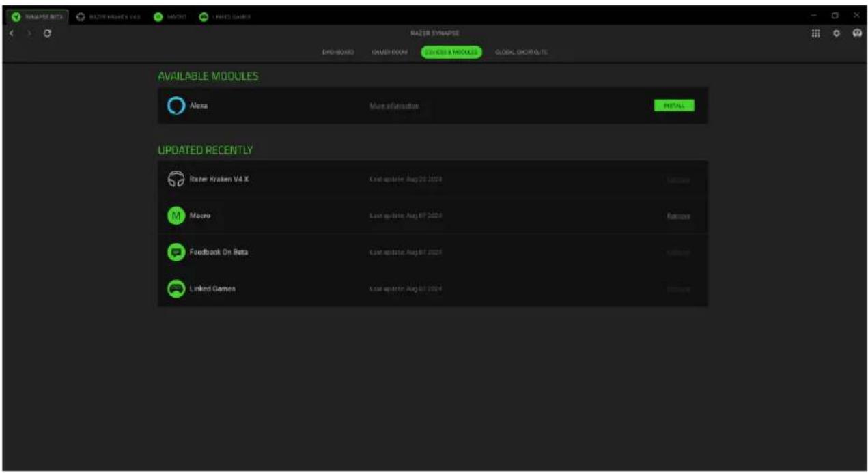Maximize the Synapse window
The height and width of the screenshot is (473, 868).
point(835,16)
